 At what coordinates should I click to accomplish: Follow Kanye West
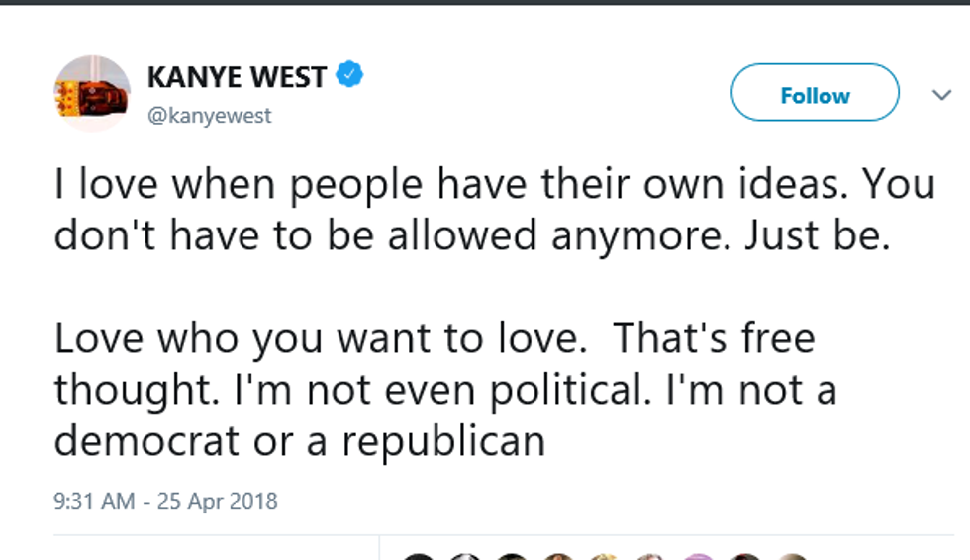tap(815, 95)
